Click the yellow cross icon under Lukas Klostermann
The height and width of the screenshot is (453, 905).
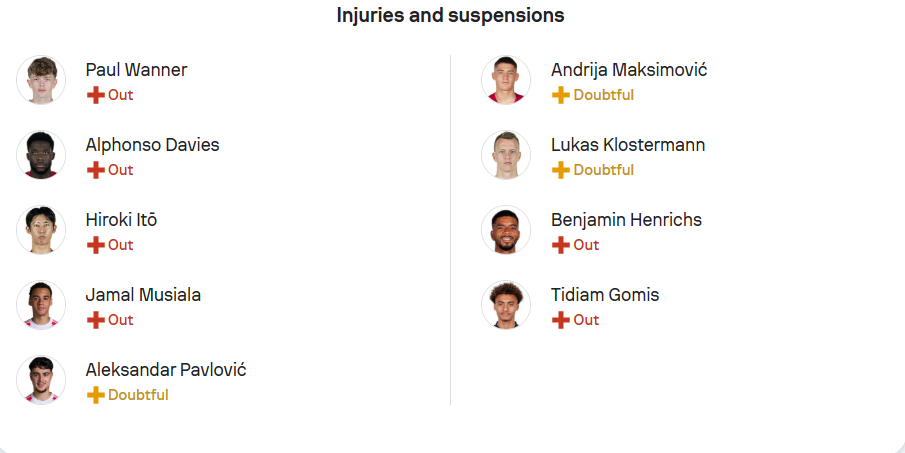pyautogui.click(x=561, y=170)
